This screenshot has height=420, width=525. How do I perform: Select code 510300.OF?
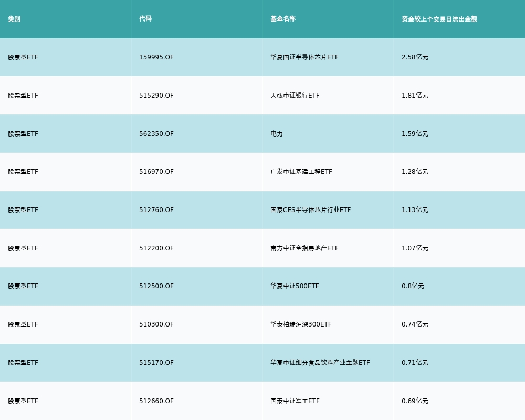click(x=156, y=324)
